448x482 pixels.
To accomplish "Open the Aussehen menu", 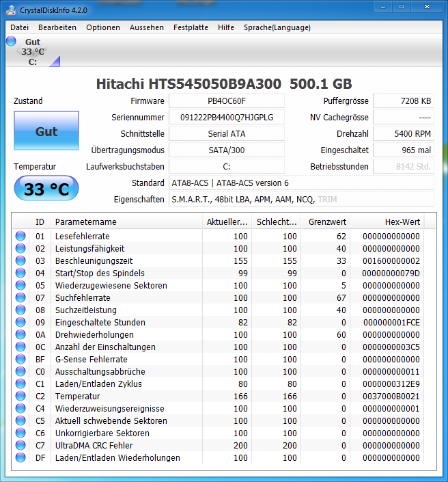I will point(146,27).
